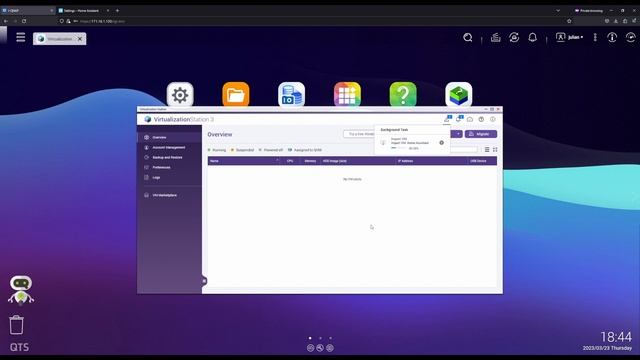Open Control Panel gear desktop icon
The width and height of the screenshot is (640, 360).
[180, 94]
